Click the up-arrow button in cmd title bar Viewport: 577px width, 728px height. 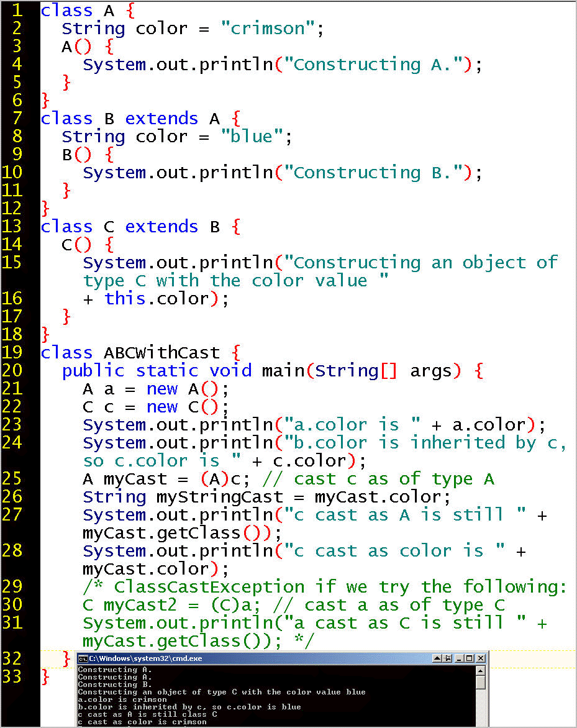(437, 658)
